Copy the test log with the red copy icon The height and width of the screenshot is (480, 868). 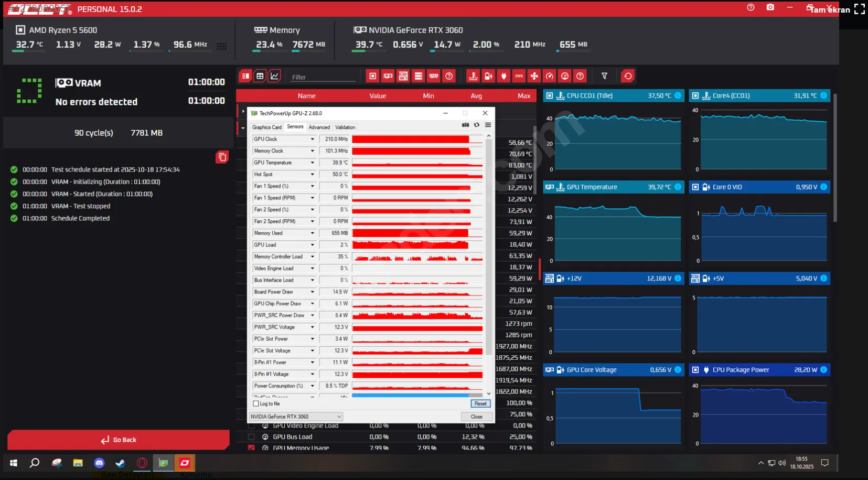point(222,157)
